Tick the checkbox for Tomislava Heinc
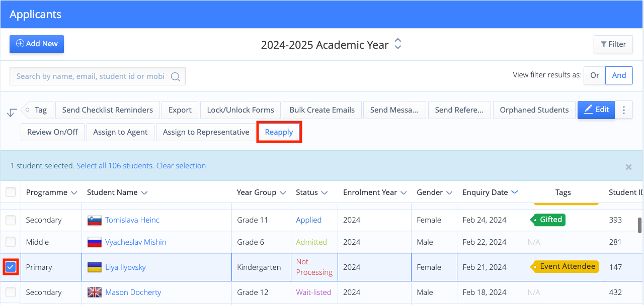The height and width of the screenshot is (305, 644). click(11, 220)
